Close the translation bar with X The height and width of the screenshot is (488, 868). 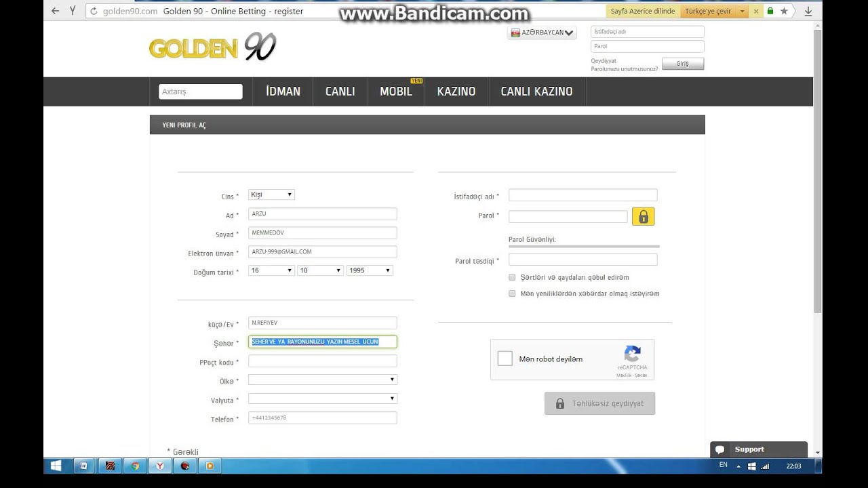click(x=757, y=12)
